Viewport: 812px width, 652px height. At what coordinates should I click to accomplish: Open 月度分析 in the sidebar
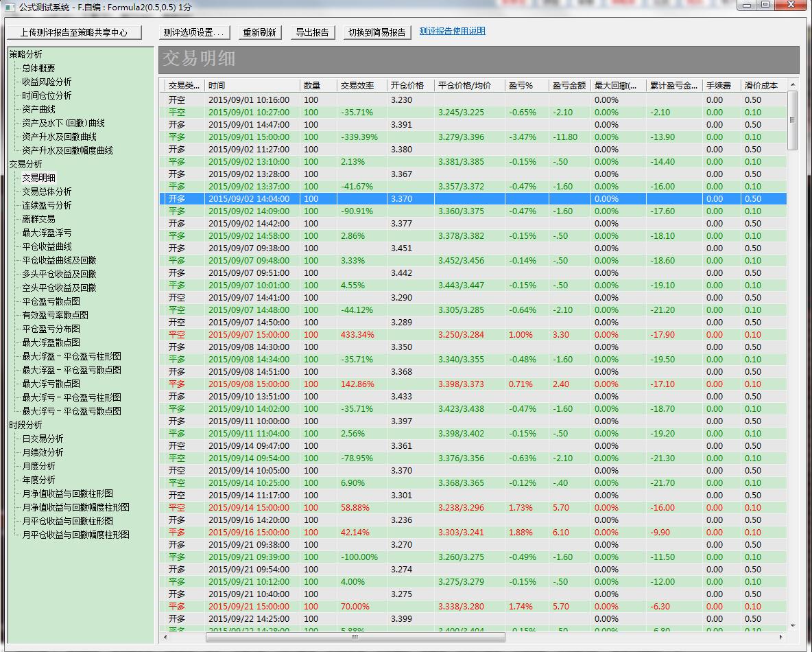coord(38,466)
